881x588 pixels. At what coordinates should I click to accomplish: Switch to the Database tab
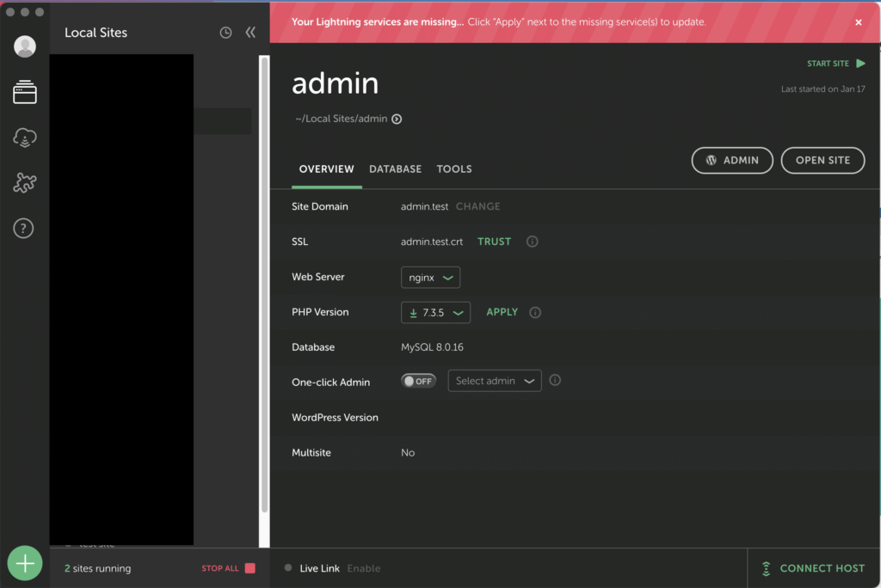[395, 169]
